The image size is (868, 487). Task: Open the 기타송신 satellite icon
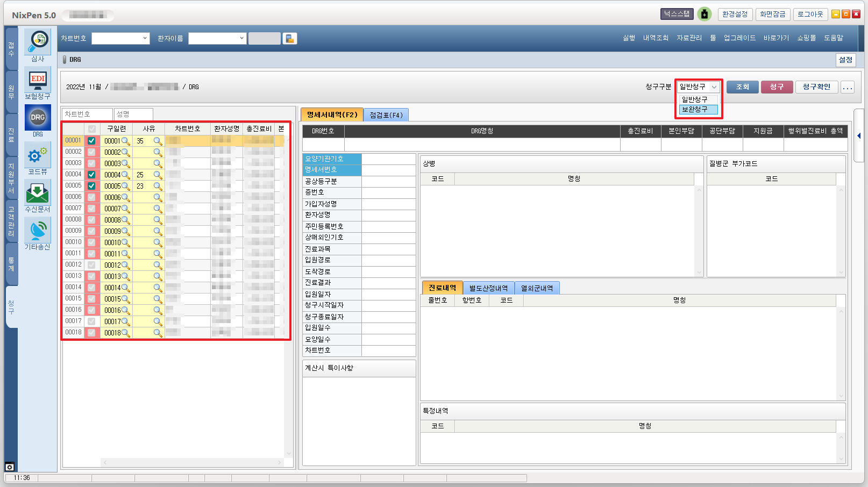click(38, 231)
